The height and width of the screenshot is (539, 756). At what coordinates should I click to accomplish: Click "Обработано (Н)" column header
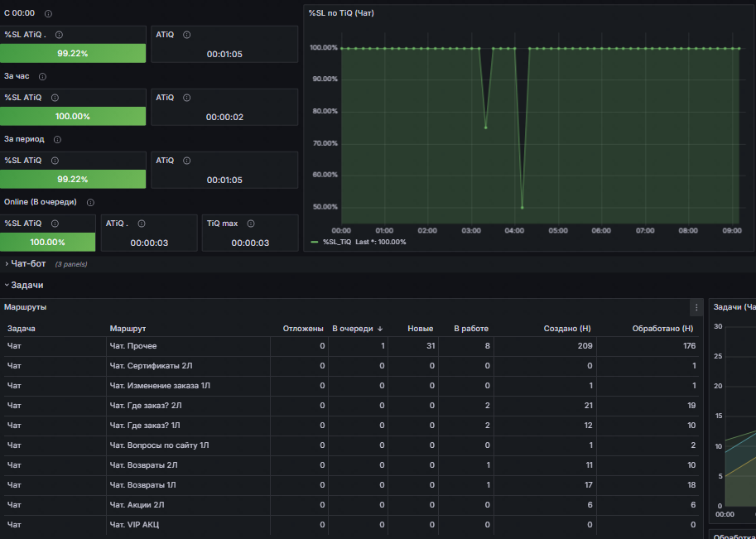pyautogui.click(x=662, y=329)
